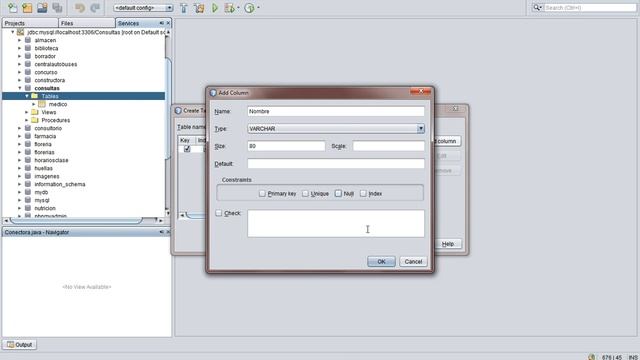Click the jdbc mysql connection icon
This screenshot has width=640, height=360.
[x=20, y=32]
